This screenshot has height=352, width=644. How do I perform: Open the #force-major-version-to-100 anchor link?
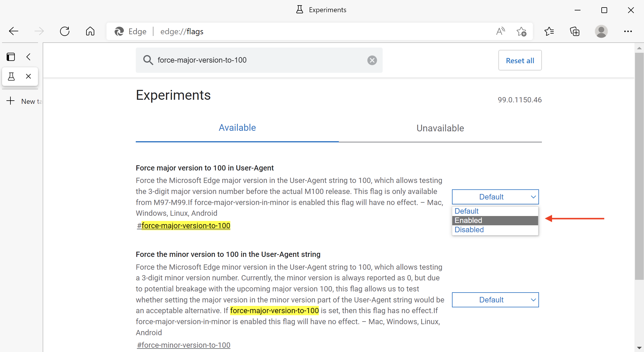184,226
